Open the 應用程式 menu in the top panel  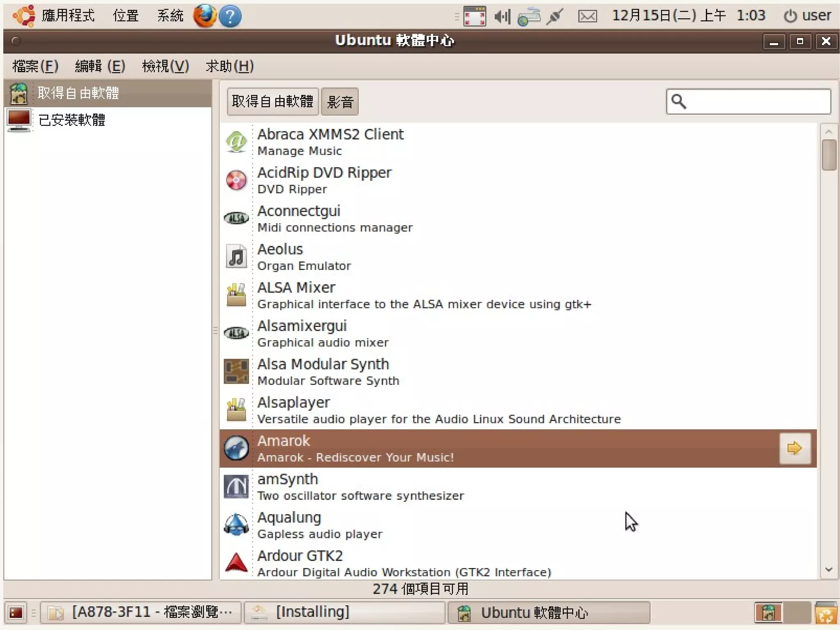point(68,16)
